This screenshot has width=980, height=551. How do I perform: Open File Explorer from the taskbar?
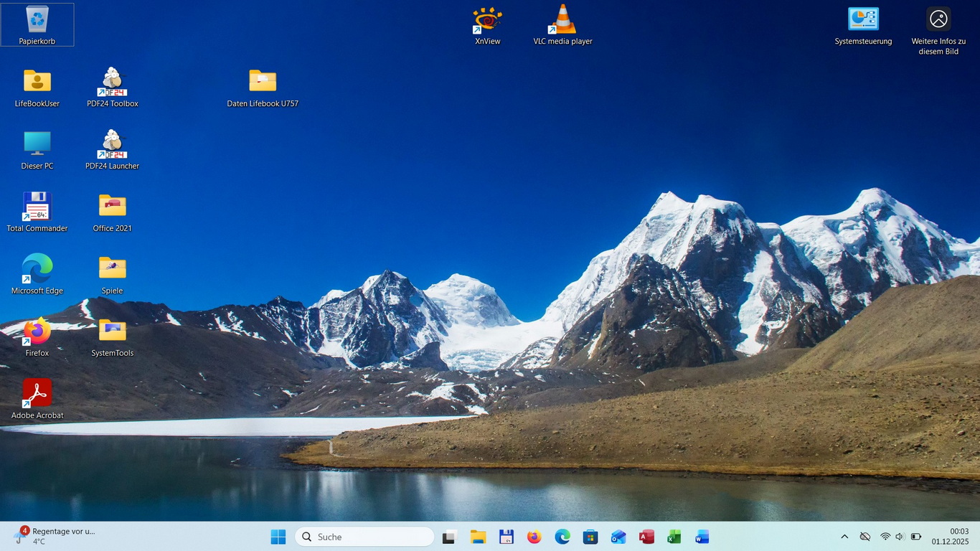(x=478, y=537)
